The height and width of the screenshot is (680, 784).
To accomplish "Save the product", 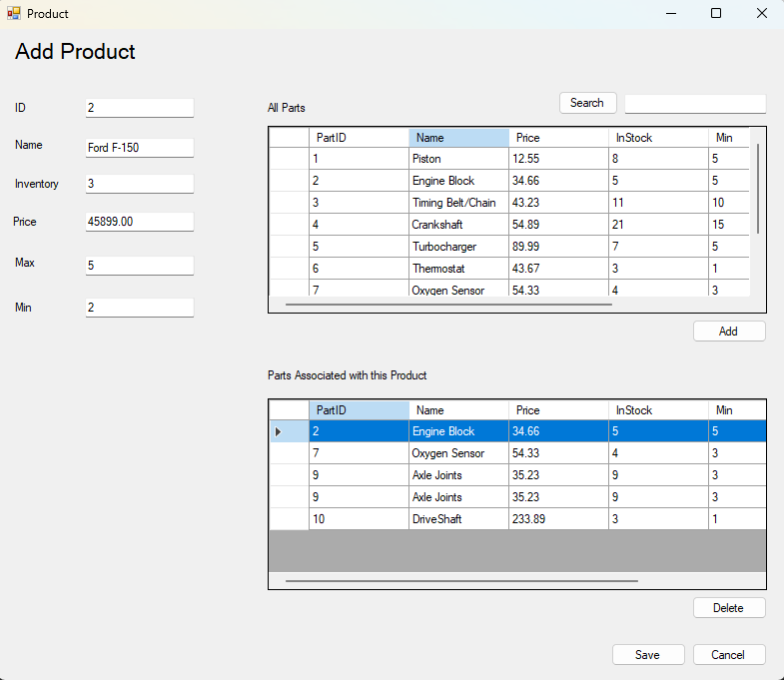I will point(648,654).
